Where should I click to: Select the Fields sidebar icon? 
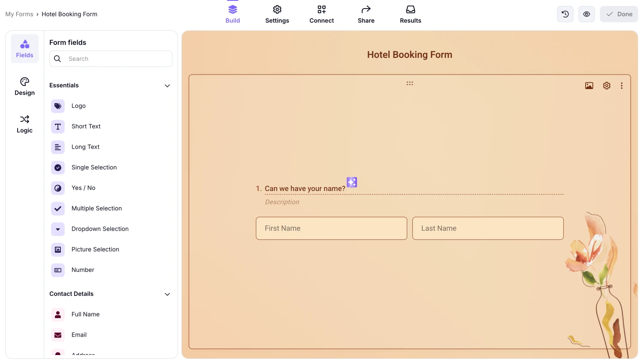(x=24, y=48)
